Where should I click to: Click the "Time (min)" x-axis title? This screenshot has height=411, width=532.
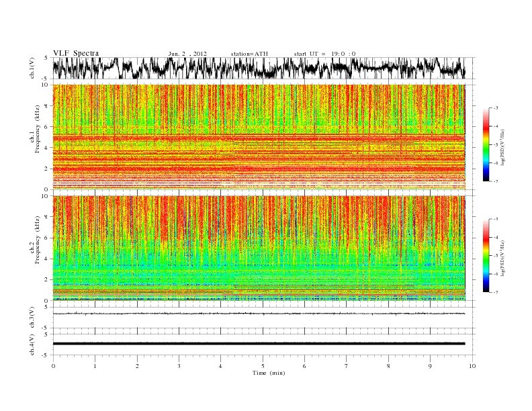pos(269,373)
